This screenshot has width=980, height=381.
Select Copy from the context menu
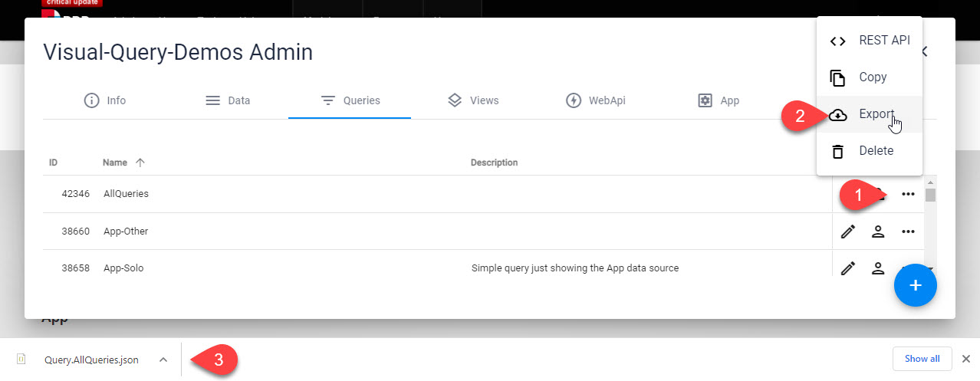[x=870, y=77]
